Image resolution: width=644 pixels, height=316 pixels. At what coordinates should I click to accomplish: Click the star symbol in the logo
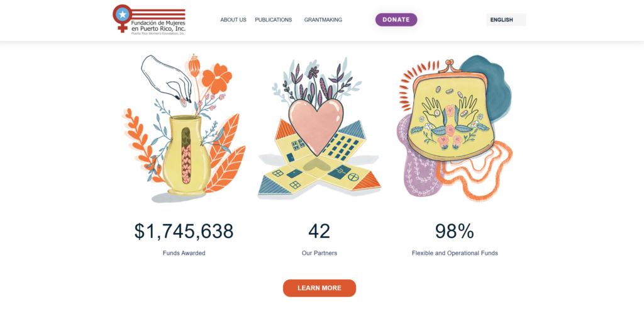click(x=121, y=15)
